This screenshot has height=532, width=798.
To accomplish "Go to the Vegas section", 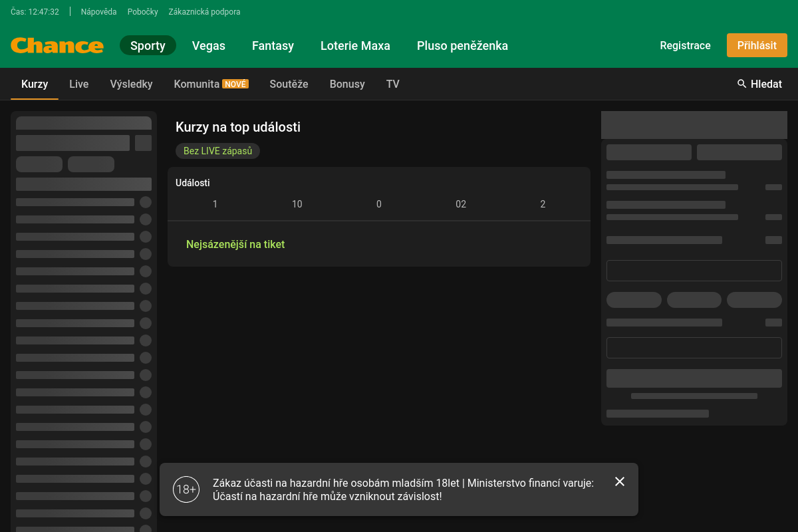I will click(209, 46).
